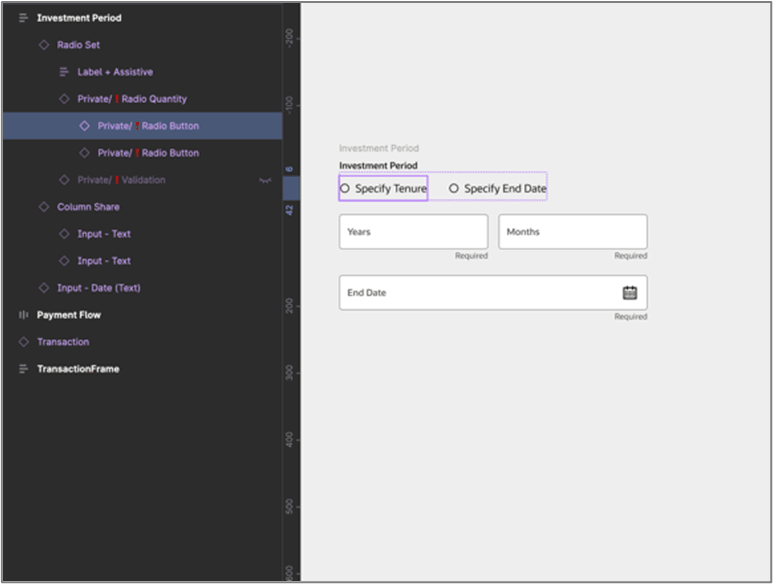Screen dimensions: 773x584
Task: Click the diamond icon of the unselected Radio Button layer
Action: pos(85,153)
